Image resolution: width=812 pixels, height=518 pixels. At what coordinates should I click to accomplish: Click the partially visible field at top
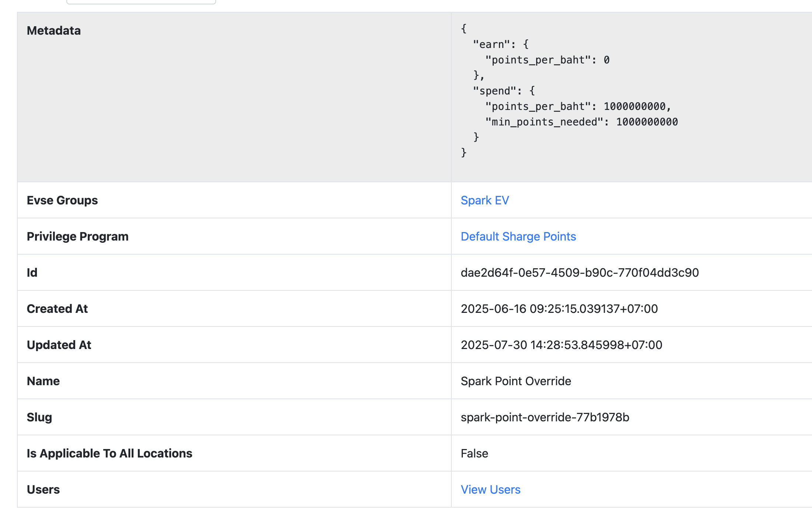[141, 2]
